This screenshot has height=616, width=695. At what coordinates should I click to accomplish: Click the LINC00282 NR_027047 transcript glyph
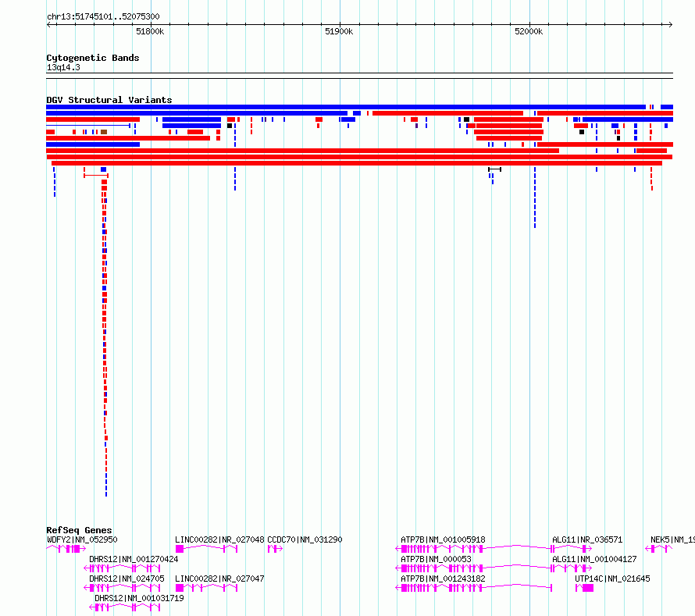tap(207, 588)
